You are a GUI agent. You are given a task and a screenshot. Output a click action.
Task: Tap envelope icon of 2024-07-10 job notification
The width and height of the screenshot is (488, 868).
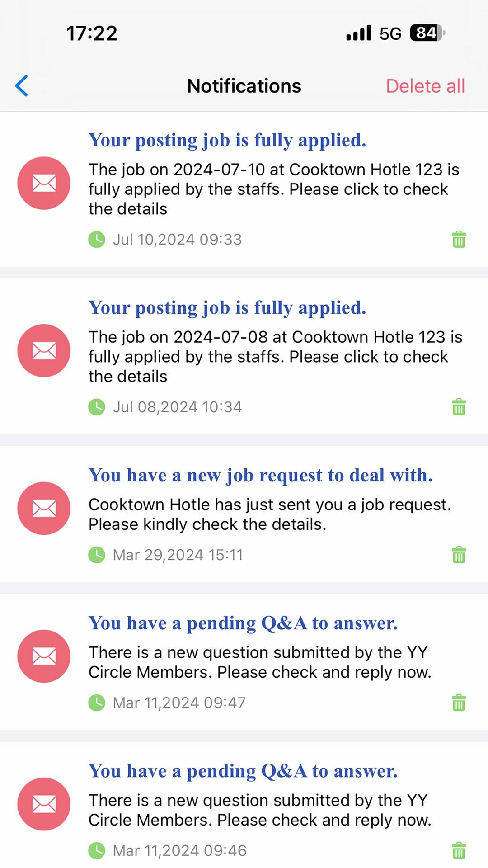(x=44, y=183)
